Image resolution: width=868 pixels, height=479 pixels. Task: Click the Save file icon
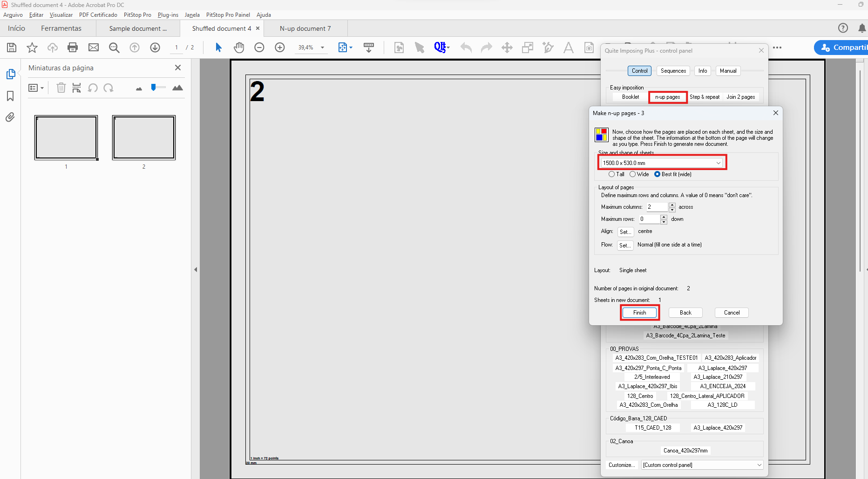[12, 48]
